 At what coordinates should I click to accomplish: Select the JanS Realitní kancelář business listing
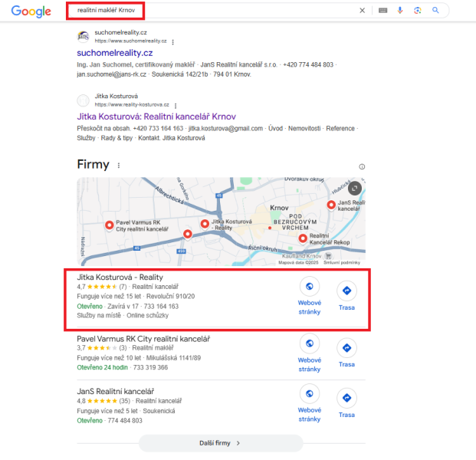(x=115, y=391)
